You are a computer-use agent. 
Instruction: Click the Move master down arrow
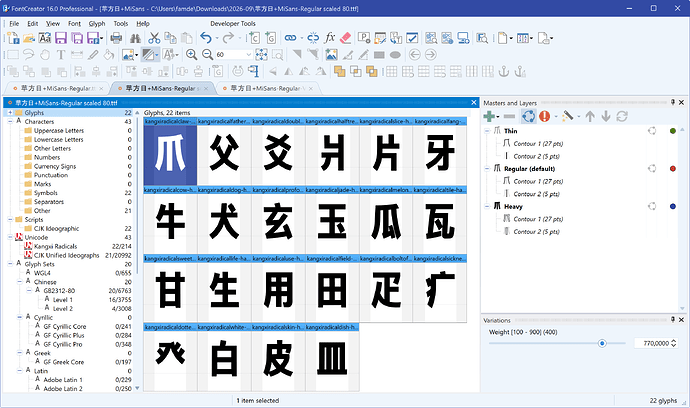[606, 117]
